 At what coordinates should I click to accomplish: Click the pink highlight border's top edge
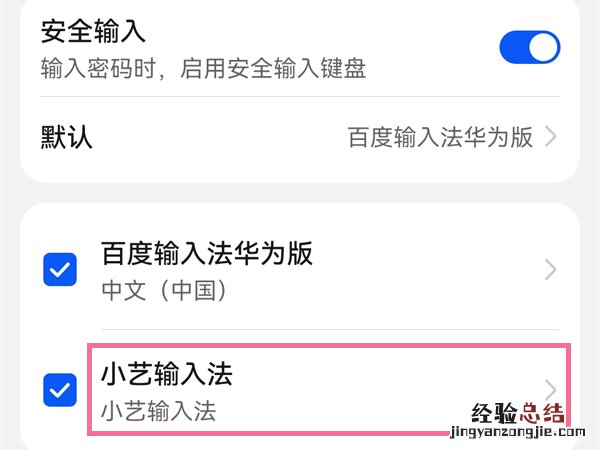(x=330, y=346)
